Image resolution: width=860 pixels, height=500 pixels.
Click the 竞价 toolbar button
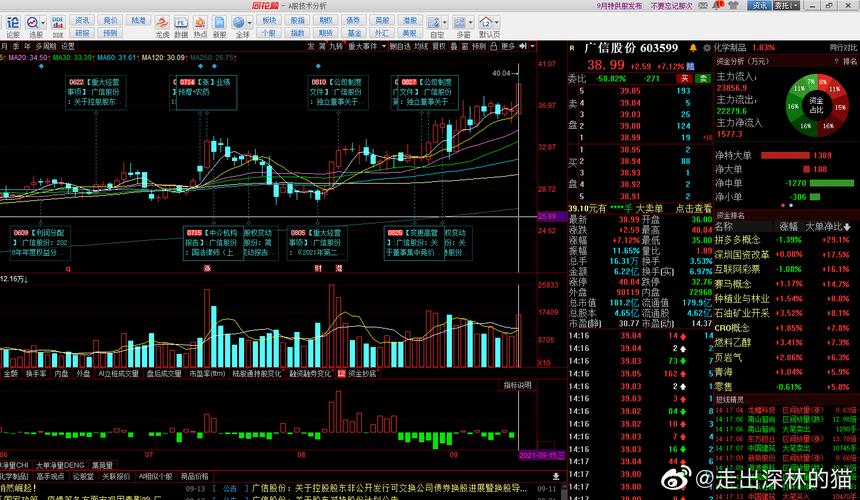(x=110, y=20)
